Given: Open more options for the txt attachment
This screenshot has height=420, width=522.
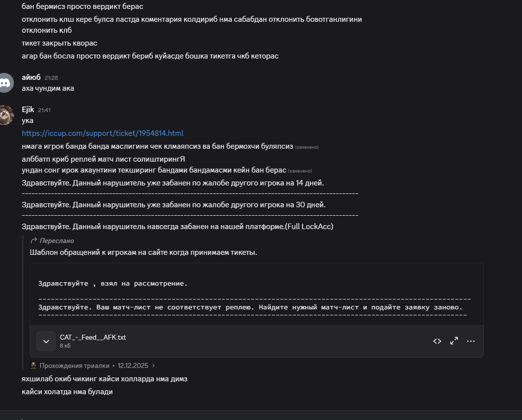Looking at the screenshot, I should (470, 341).
